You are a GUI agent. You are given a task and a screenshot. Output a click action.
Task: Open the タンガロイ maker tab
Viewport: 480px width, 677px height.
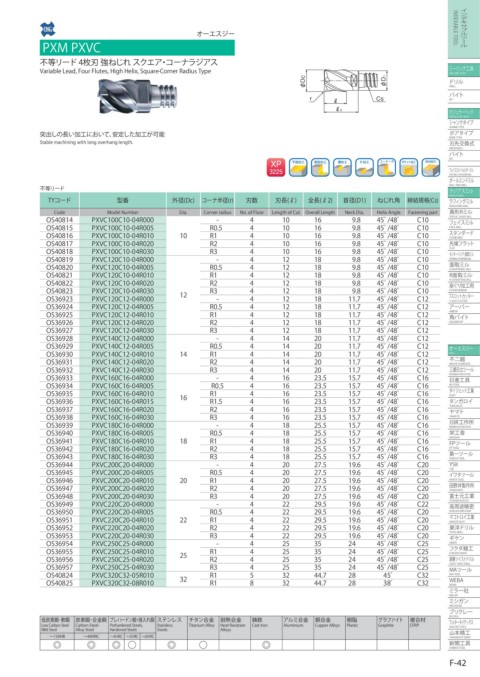click(464, 402)
